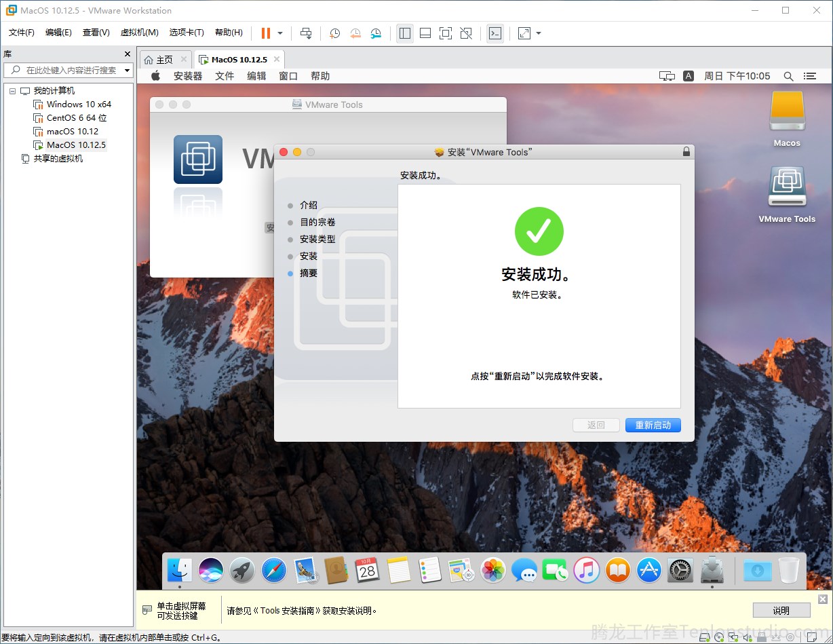Screen dimensions: 833x644
Task: Open the Trash in the Dock
Action: tap(788, 571)
